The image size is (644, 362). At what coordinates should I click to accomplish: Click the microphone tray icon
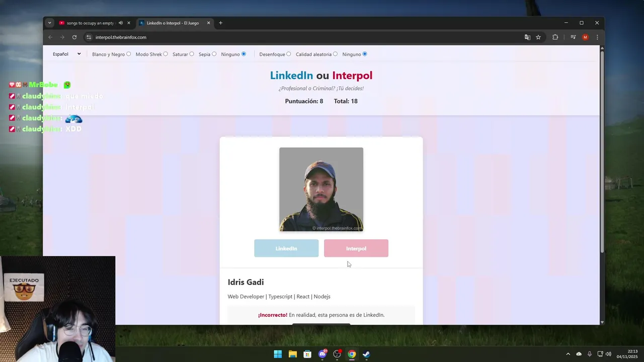[590, 354]
